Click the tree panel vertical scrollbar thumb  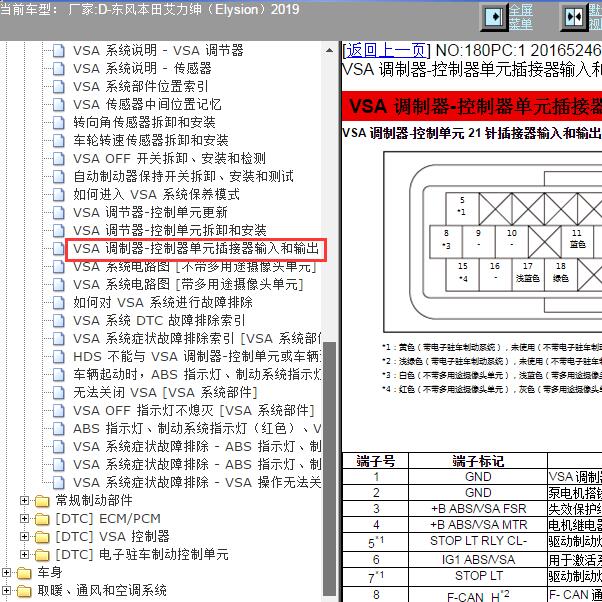click(329, 468)
